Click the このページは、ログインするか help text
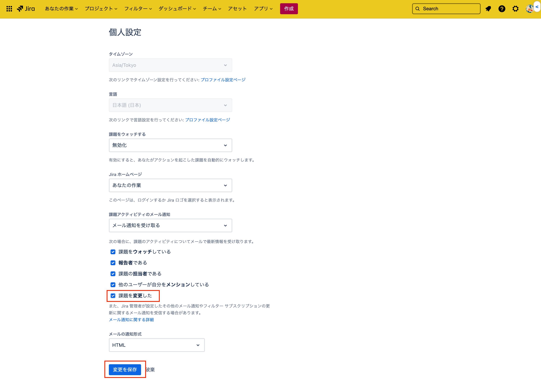 [172, 200]
